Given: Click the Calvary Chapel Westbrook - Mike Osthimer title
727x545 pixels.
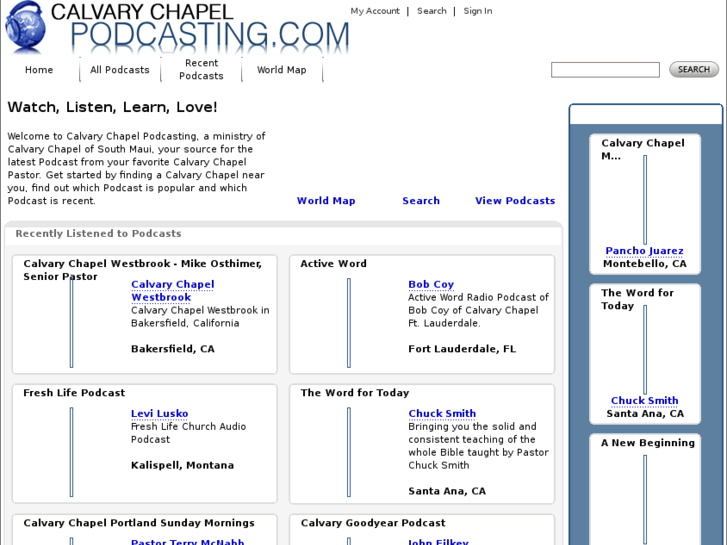Looking at the screenshot, I should click(x=142, y=270).
